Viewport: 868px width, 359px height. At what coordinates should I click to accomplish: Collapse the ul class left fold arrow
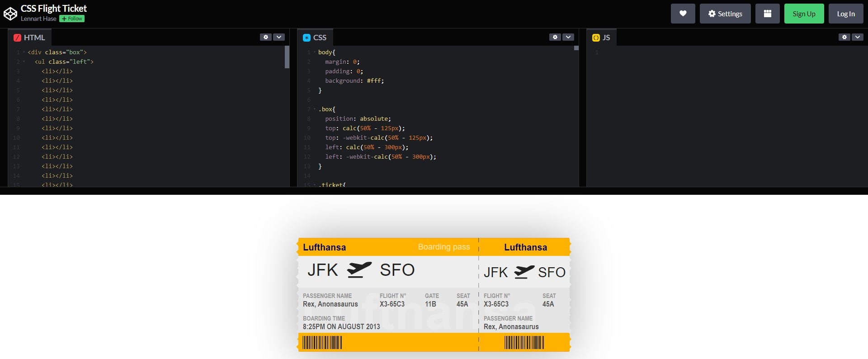[x=24, y=62]
